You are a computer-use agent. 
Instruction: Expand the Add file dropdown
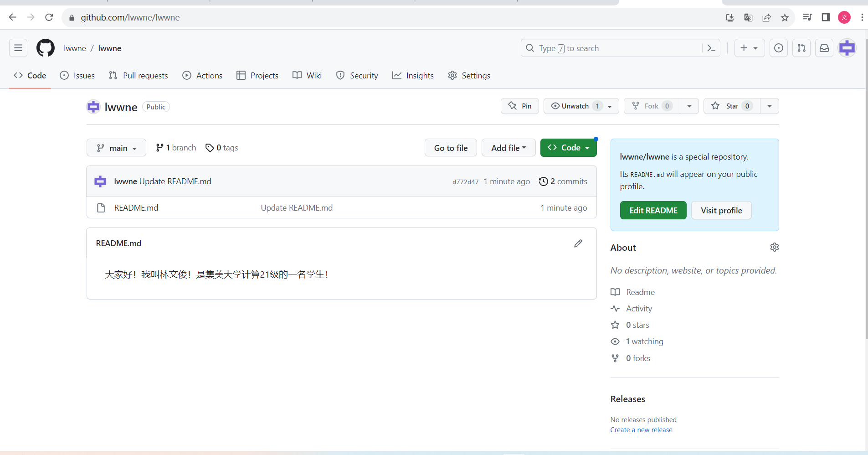pos(508,148)
